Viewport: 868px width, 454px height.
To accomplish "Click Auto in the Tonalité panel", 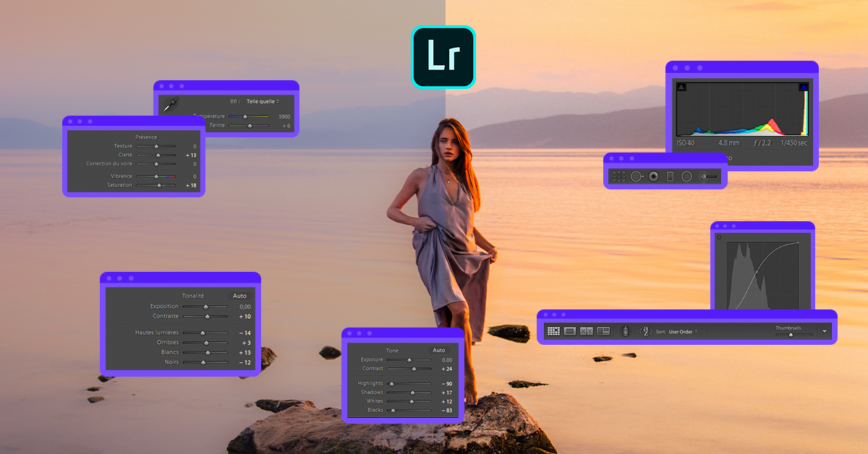I will (x=240, y=296).
